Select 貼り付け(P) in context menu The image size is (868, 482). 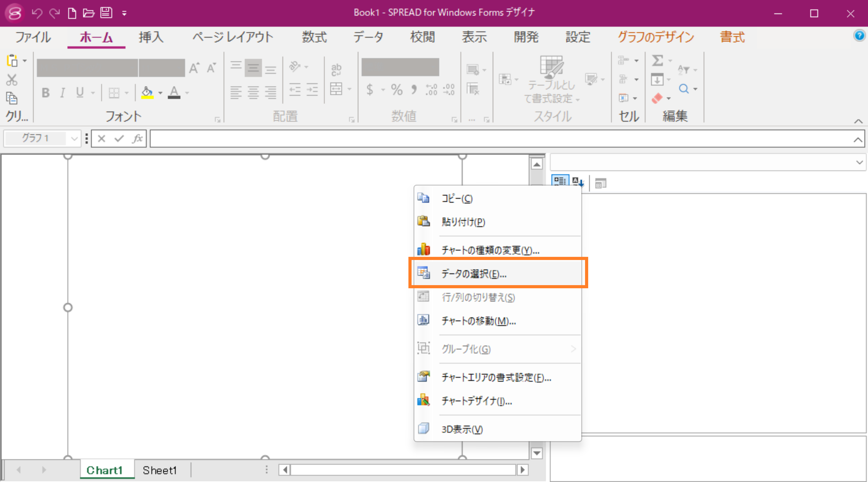point(498,222)
